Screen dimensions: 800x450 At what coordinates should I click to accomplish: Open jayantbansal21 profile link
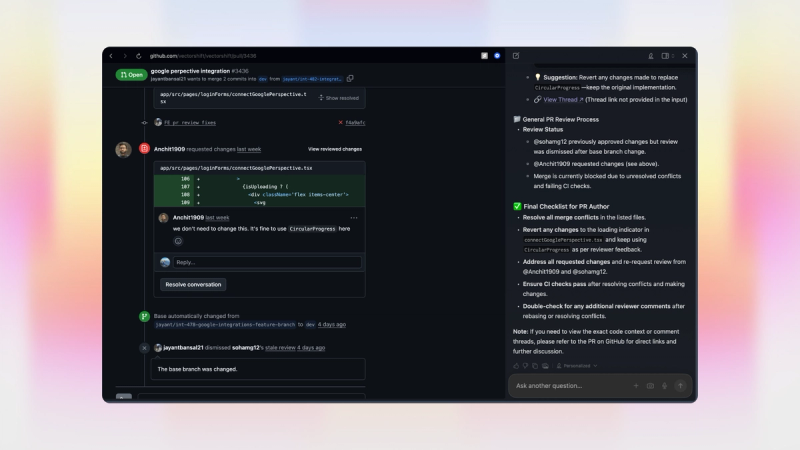183,348
